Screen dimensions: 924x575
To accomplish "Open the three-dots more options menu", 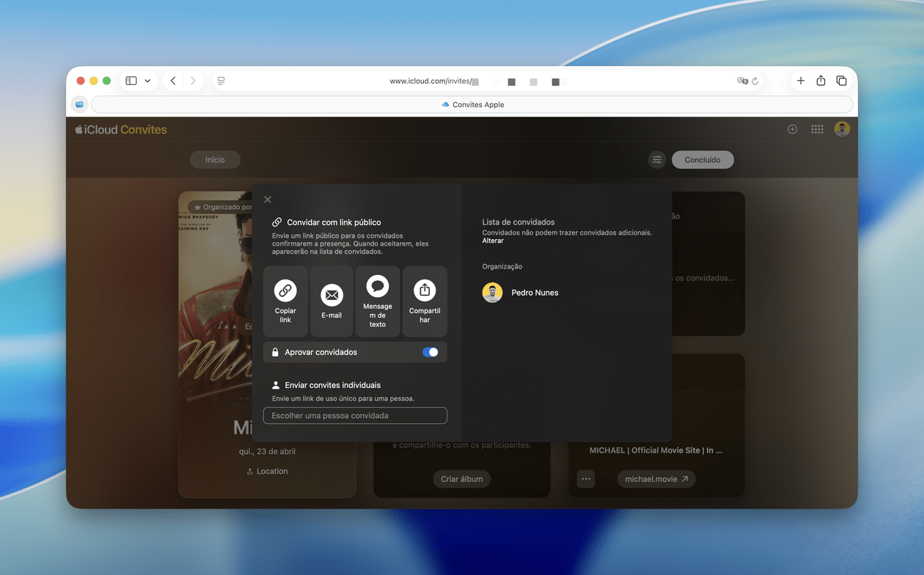I will 586,479.
